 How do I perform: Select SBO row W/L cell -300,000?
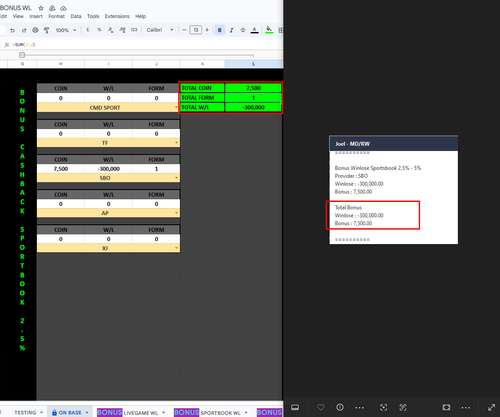[108, 169]
